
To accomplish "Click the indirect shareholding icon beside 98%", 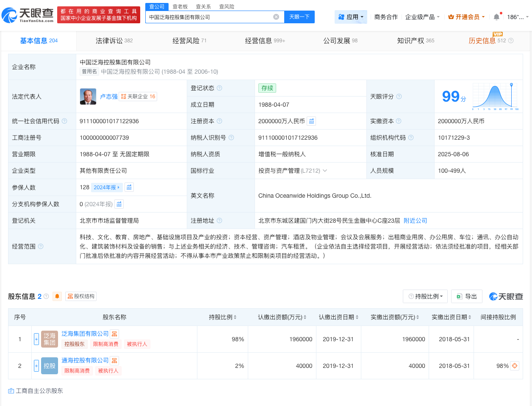I will 515,366.
